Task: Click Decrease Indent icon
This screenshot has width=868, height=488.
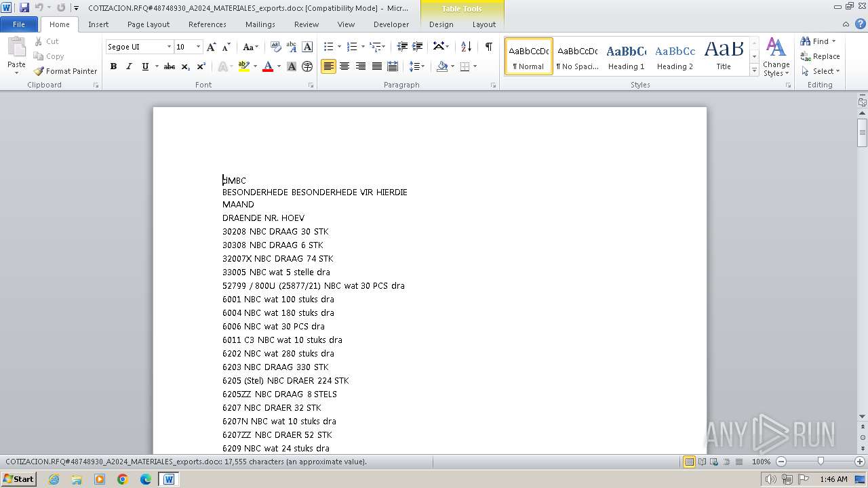Action: (402, 47)
